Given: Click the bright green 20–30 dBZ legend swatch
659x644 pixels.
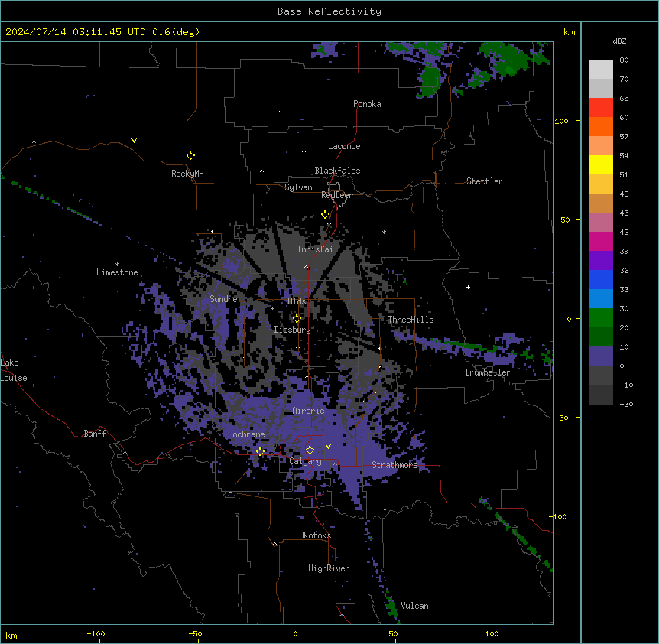Looking at the screenshot, I should [601, 318].
